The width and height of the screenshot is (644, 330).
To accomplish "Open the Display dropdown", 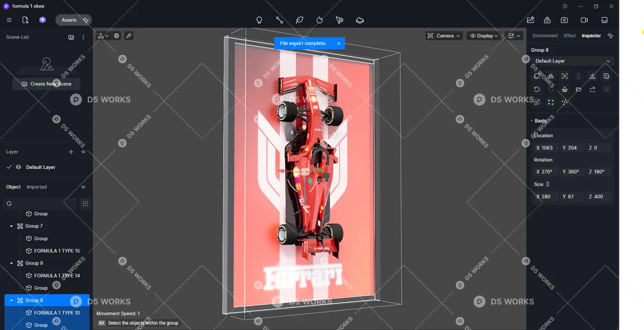I will click(484, 36).
